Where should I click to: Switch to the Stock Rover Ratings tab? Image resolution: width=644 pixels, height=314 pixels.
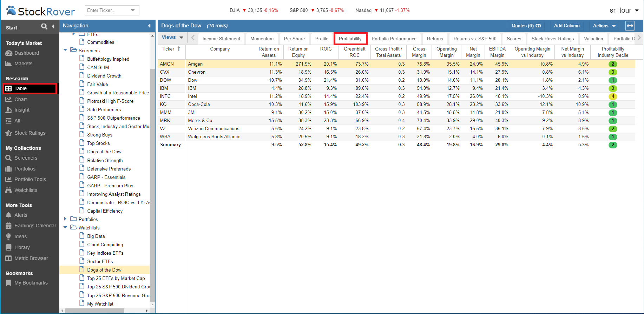coord(552,39)
